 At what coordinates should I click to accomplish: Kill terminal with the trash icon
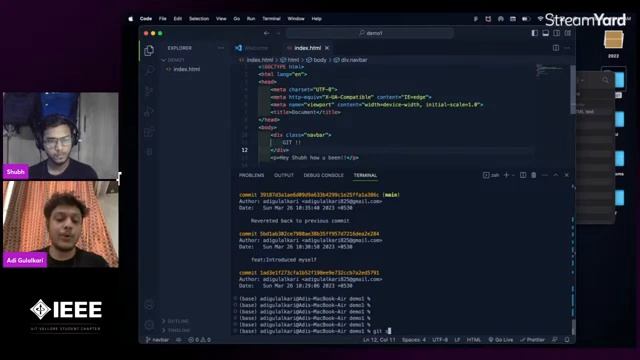pyautogui.click(x=533, y=175)
